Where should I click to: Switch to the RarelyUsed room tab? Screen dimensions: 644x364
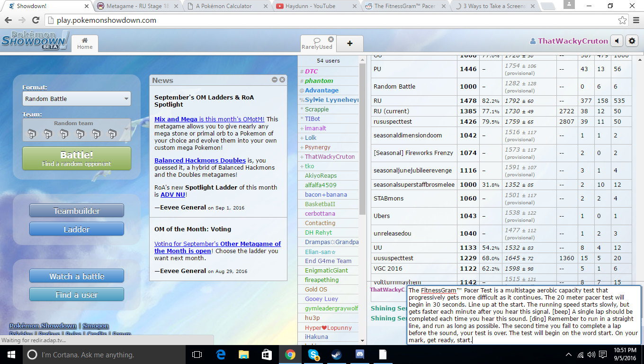tap(317, 44)
